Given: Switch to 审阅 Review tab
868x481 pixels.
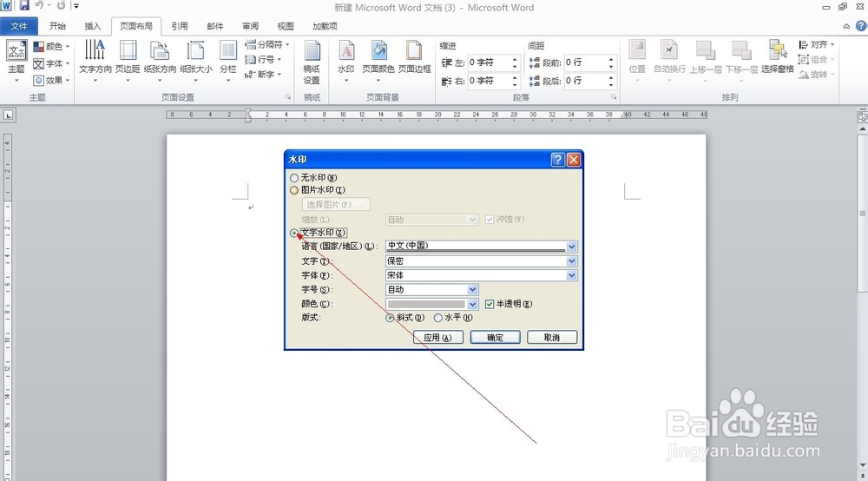Looking at the screenshot, I should pyautogui.click(x=250, y=26).
